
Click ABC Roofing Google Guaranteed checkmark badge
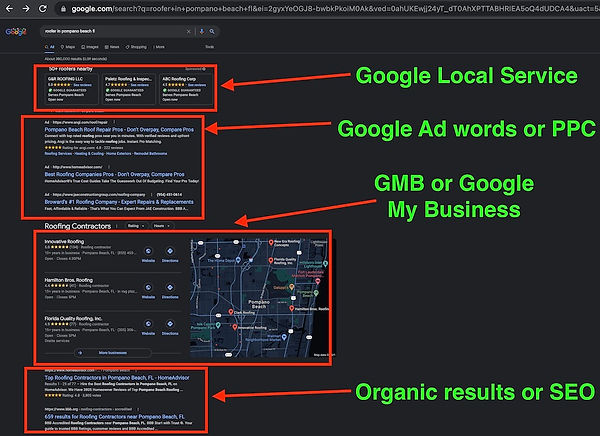coord(165,90)
